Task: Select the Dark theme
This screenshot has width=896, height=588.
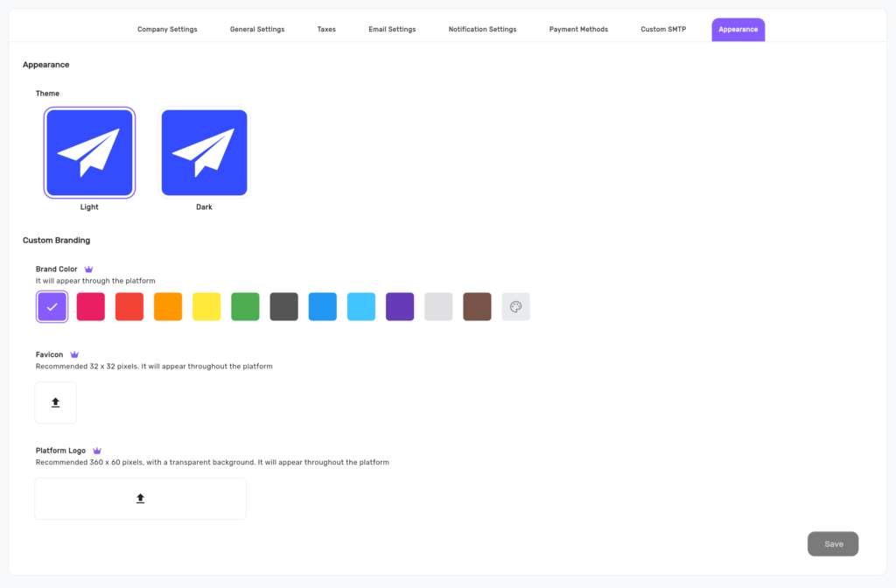Action: point(204,152)
